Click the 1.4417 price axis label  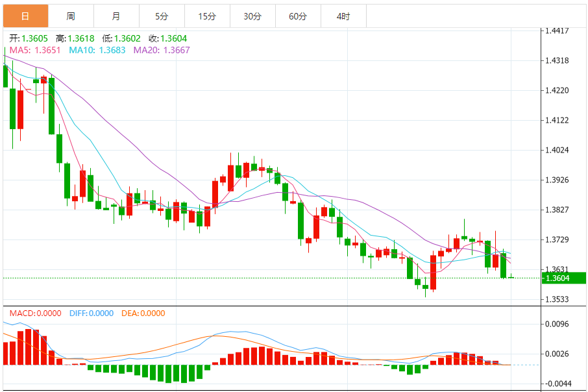click(x=557, y=31)
